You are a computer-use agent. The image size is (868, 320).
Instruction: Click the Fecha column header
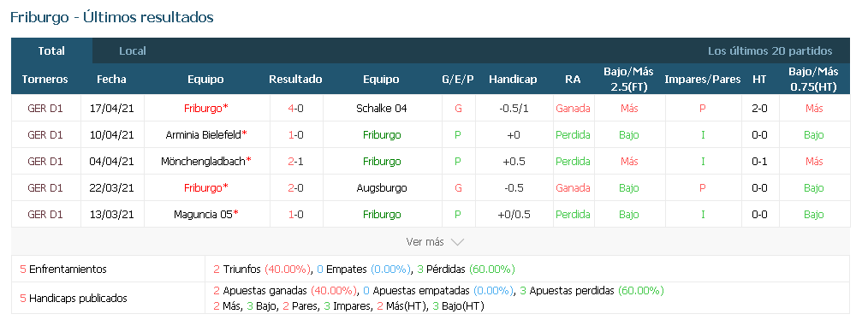point(111,80)
